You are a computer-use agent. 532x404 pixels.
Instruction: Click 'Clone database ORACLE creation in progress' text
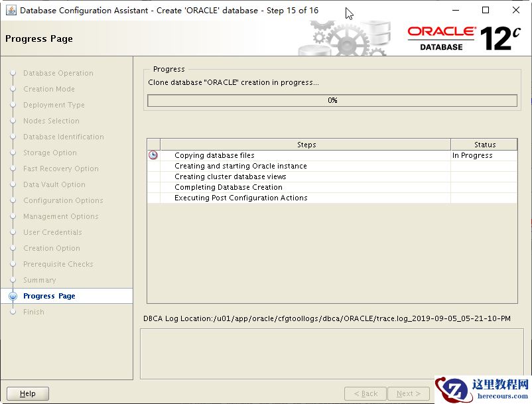pos(233,82)
